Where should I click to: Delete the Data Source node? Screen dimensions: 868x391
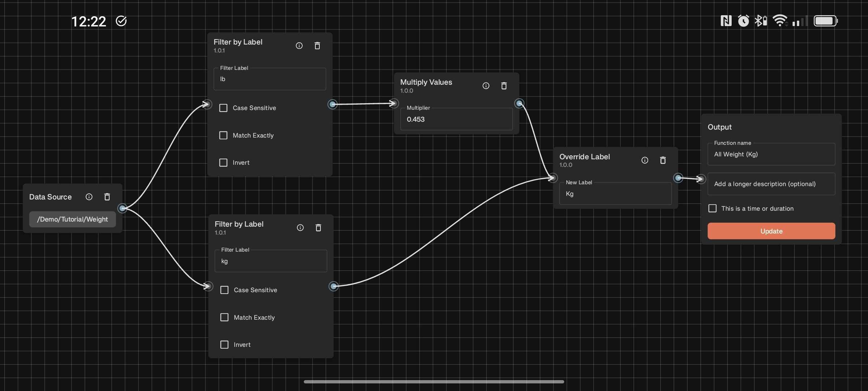(107, 197)
